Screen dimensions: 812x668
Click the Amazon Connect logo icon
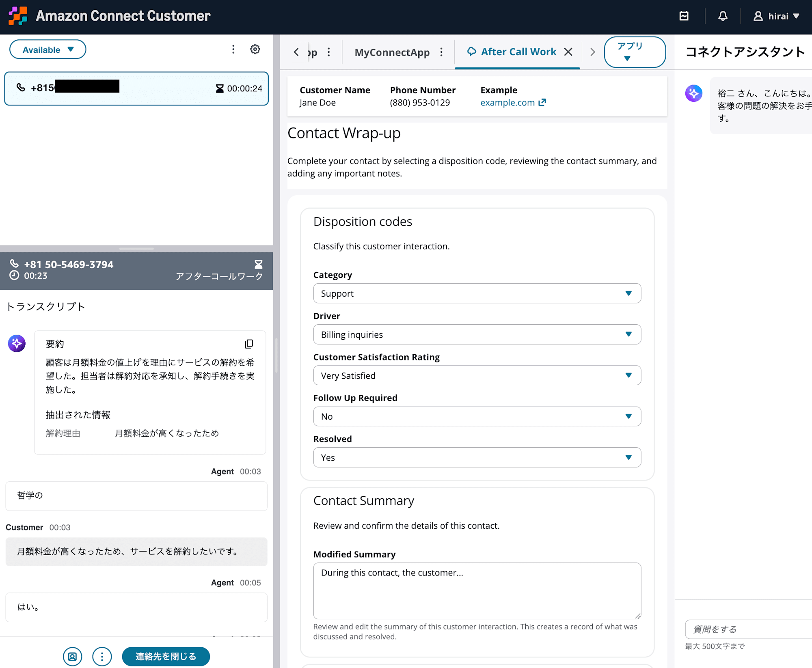pyautogui.click(x=18, y=16)
